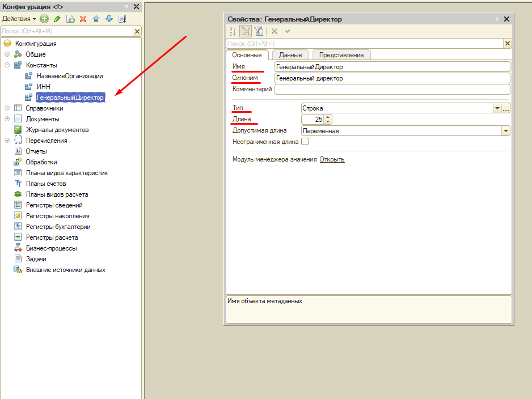Click the Имя input field
Image resolution: width=532 pixels, height=399 pixels.
[x=392, y=67]
